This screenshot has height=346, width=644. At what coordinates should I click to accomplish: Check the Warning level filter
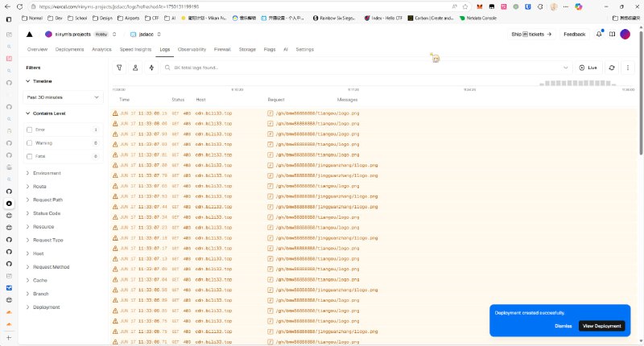(30, 142)
